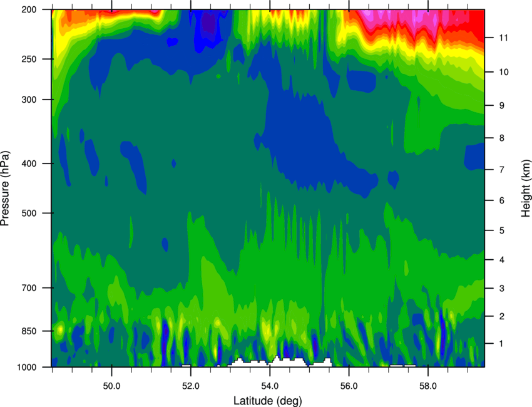Click the 54.0 latitude tick label
The width and height of the screenshot is (532, 407).
[270, 386]
